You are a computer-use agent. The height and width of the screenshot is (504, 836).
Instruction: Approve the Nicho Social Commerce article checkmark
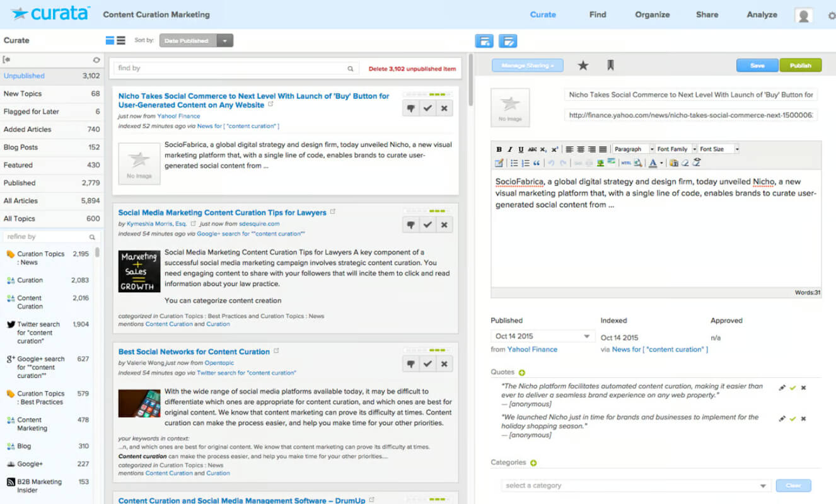coord(427,108)
